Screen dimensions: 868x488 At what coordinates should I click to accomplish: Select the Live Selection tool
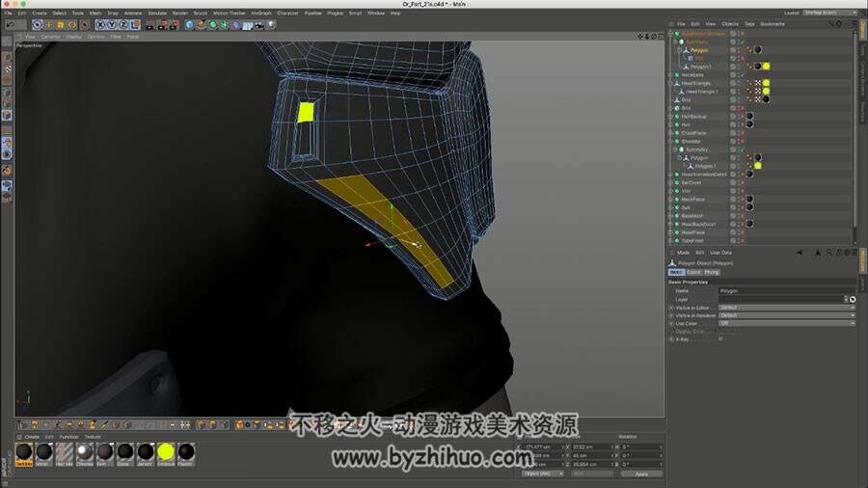37,25
